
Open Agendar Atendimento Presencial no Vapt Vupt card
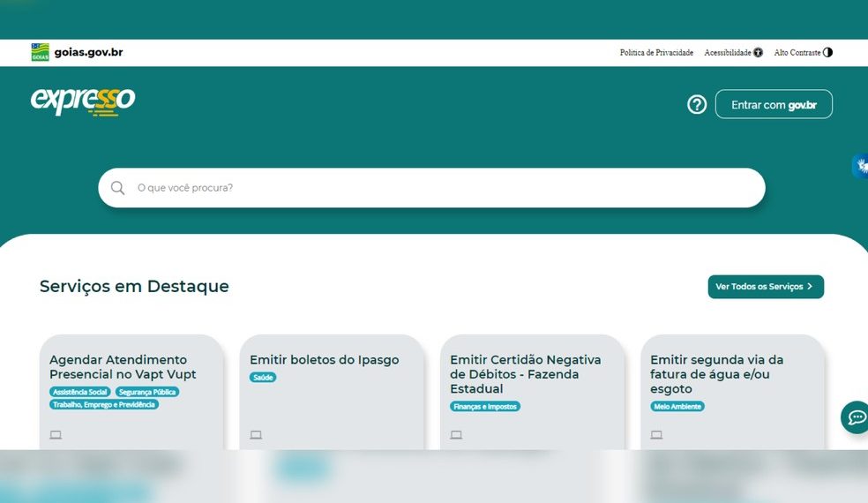tap(131, 392)
